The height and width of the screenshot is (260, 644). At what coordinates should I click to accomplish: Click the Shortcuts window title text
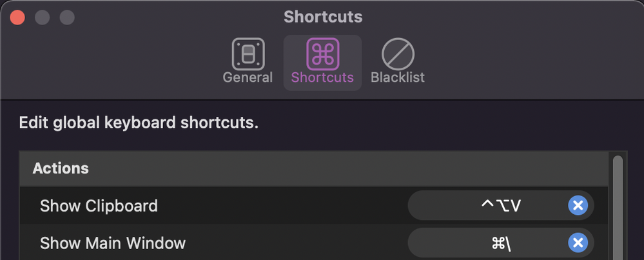tap(322, 17)
